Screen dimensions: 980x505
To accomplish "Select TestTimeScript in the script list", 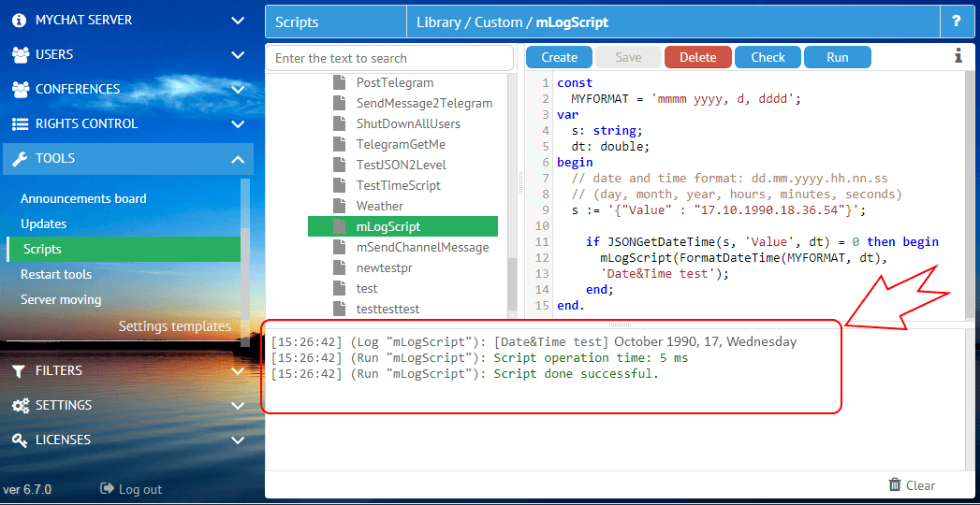I will click(x=398, y=185).
